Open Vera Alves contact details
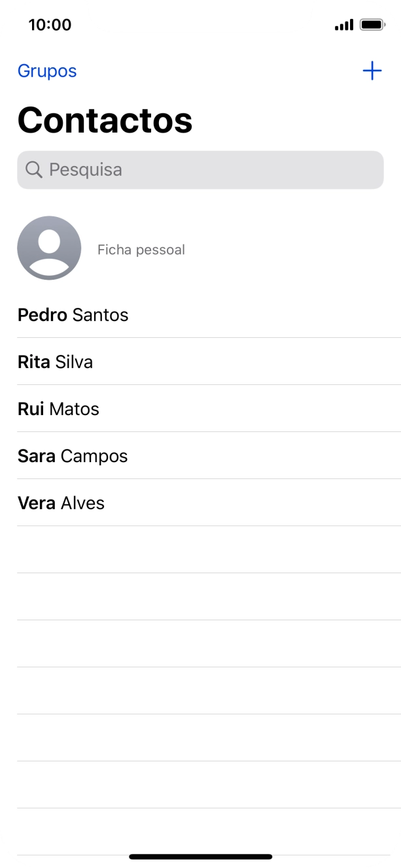401x868 pixels. click(x=61, y=503)
